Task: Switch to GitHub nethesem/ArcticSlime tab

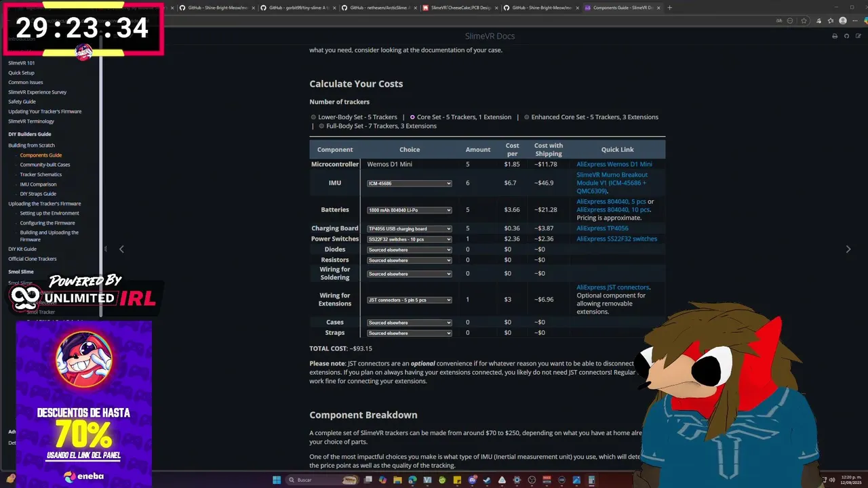Action: pyautogui.click(x=378, y=7)
